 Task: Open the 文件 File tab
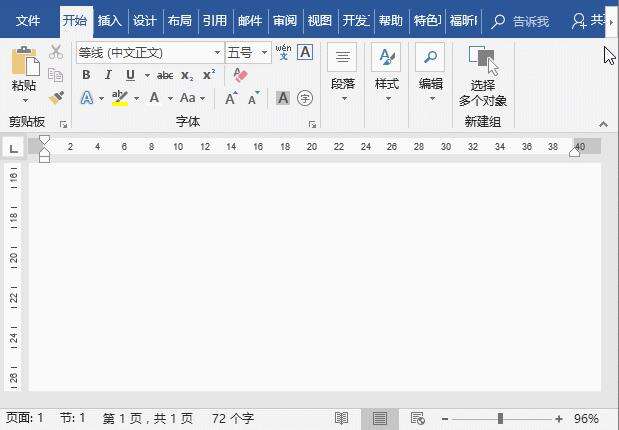tap(28, 21)
